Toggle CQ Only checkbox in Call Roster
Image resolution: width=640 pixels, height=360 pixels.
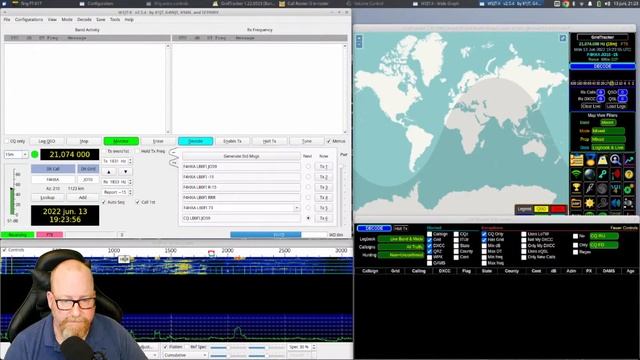(484, 234)
